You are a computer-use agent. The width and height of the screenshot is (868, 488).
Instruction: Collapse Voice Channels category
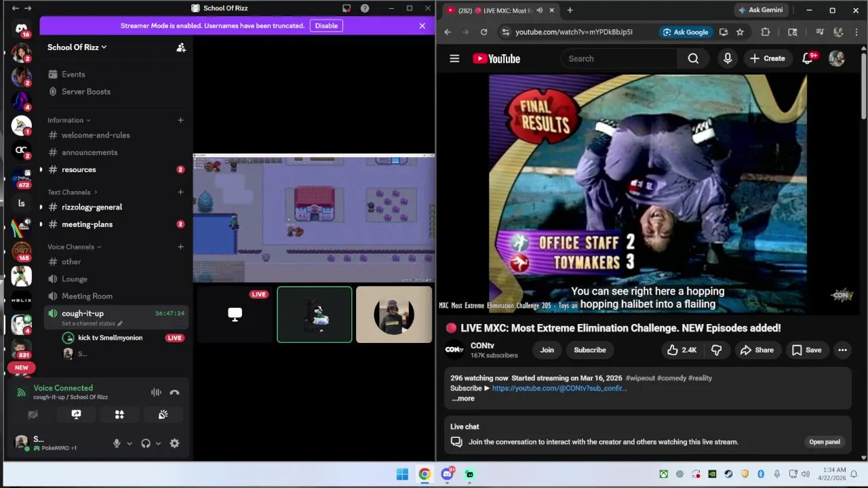(x=75, y=247)
